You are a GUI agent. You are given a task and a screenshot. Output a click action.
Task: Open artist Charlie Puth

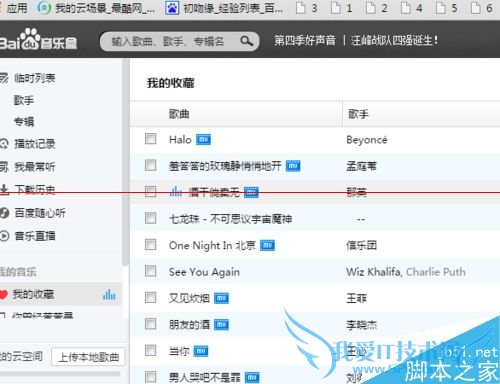[x=436, y=272]
